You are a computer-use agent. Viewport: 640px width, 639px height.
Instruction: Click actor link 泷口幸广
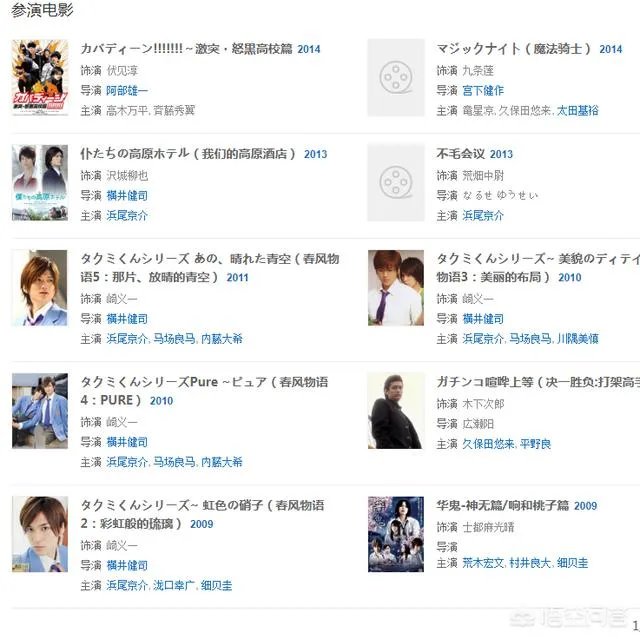(174, 586)
